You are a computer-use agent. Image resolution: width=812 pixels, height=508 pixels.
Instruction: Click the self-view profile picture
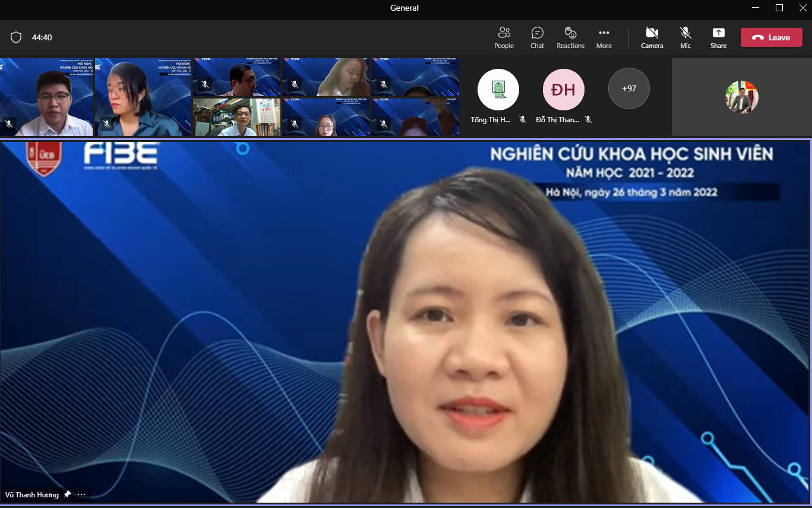pyautogui.click(x=741, y=97)
